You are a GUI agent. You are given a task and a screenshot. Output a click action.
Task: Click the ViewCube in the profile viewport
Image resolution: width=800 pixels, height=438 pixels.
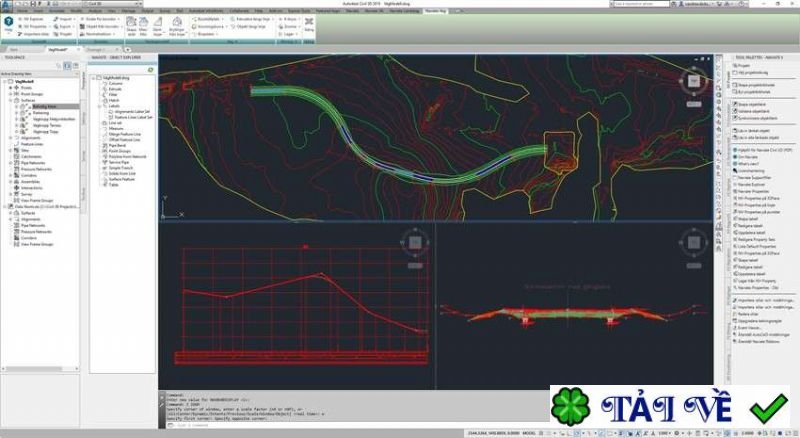coord(413,242)
